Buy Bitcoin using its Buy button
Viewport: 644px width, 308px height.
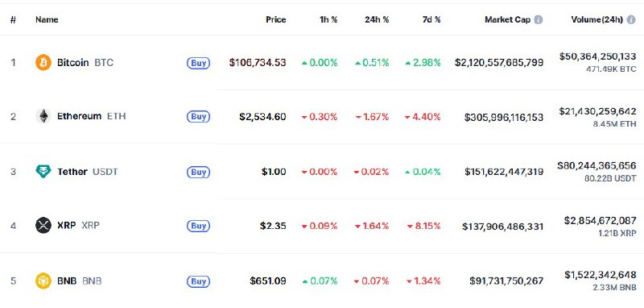coord(198,63)
